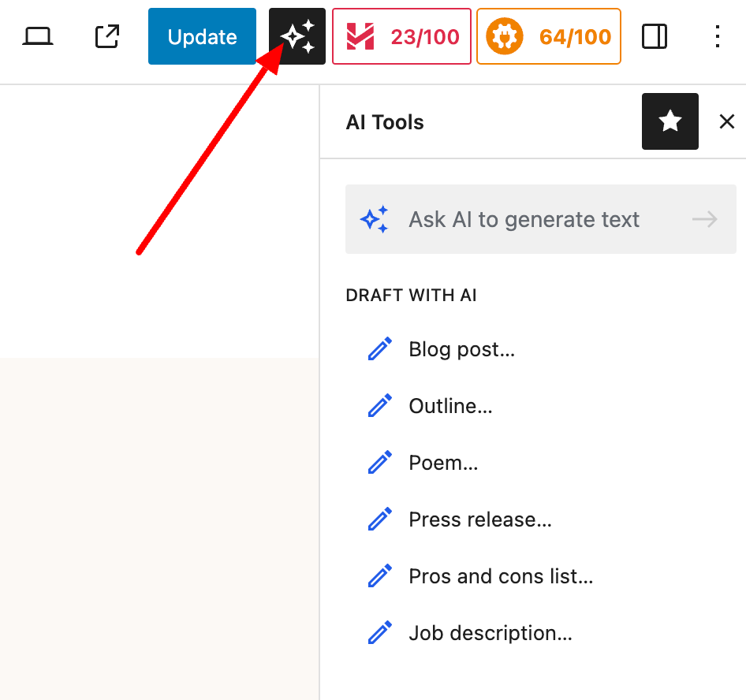Open the three-dot options menu
The width and height of the screenshot is (746, 700).
(717, 36)
